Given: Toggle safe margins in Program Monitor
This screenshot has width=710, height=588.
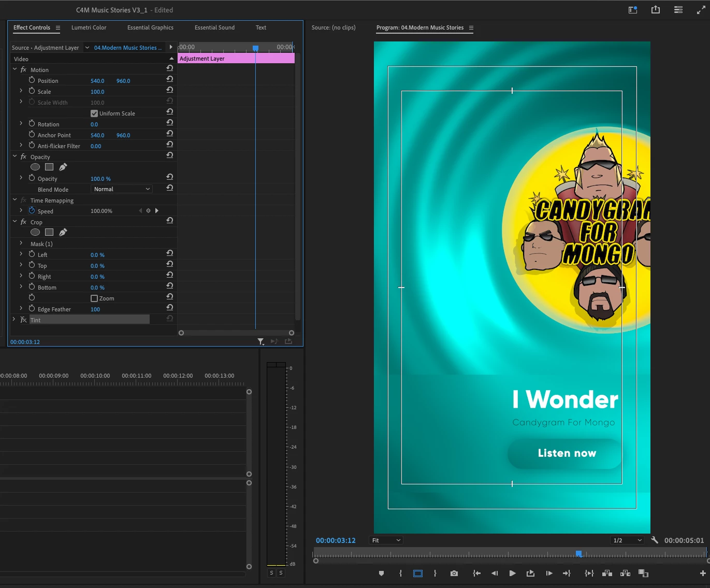Looking at the screenshot, I should tap(418, 573).
